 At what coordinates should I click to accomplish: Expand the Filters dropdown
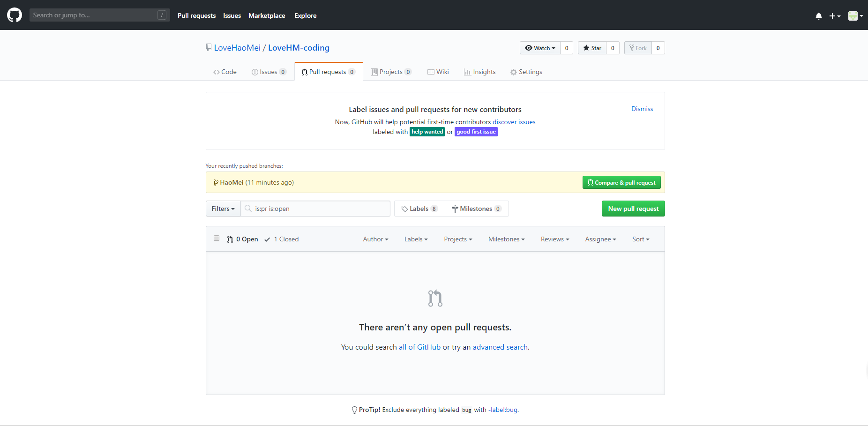coord(223,209)
